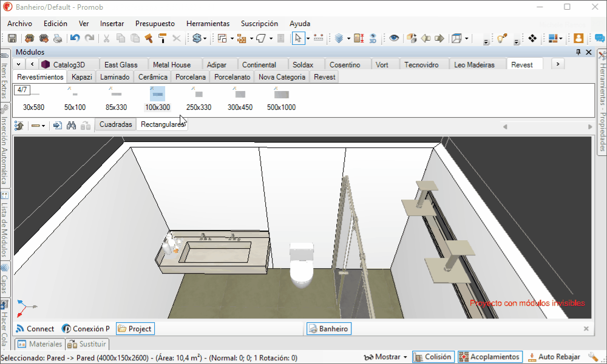Click the brick wall tool icon

click(x=242, y=38)
